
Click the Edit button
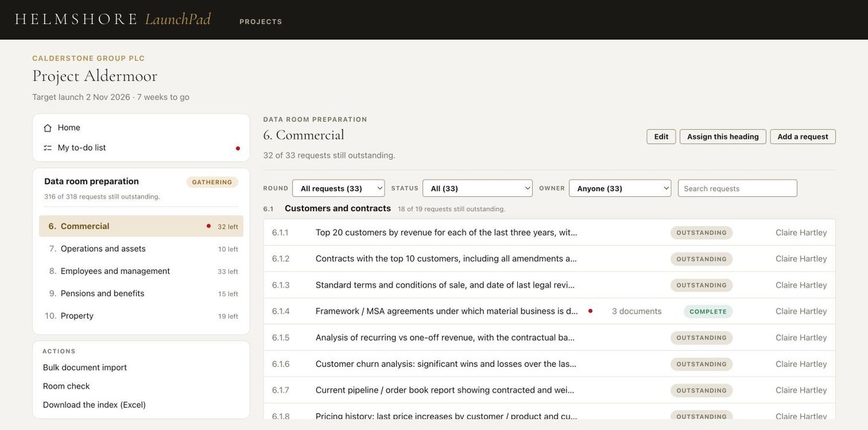[x=661, y=137]
